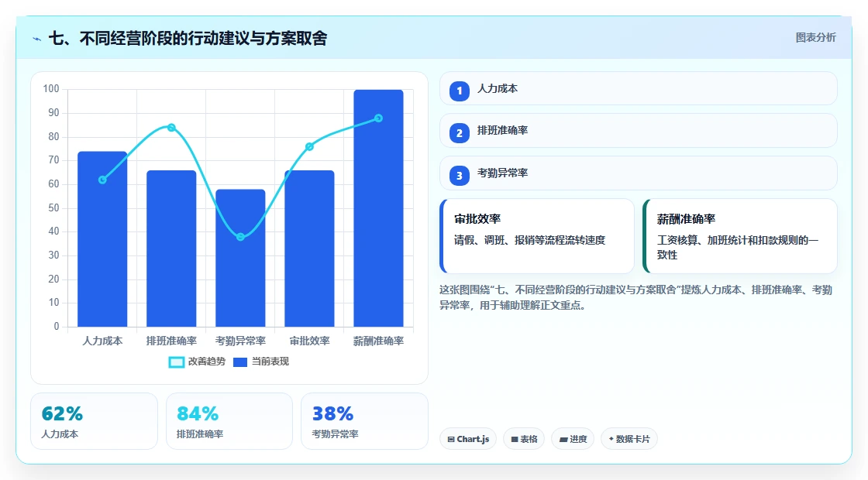Click the 62% 人力成本 stat card
This screenshot has width=868, height=480.
click(94, 421)
